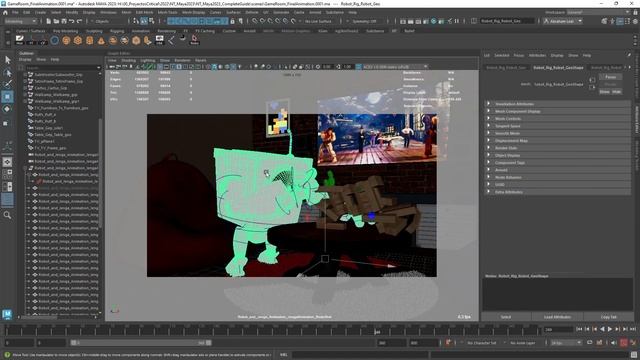Expand the Extra Attributes section

click(x=558, y=192)
